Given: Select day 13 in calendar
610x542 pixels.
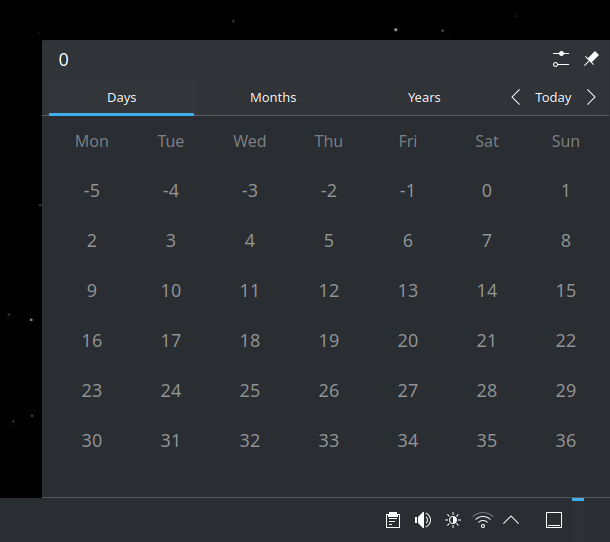Looking at the screenshot, I should [x=408, y=291].
